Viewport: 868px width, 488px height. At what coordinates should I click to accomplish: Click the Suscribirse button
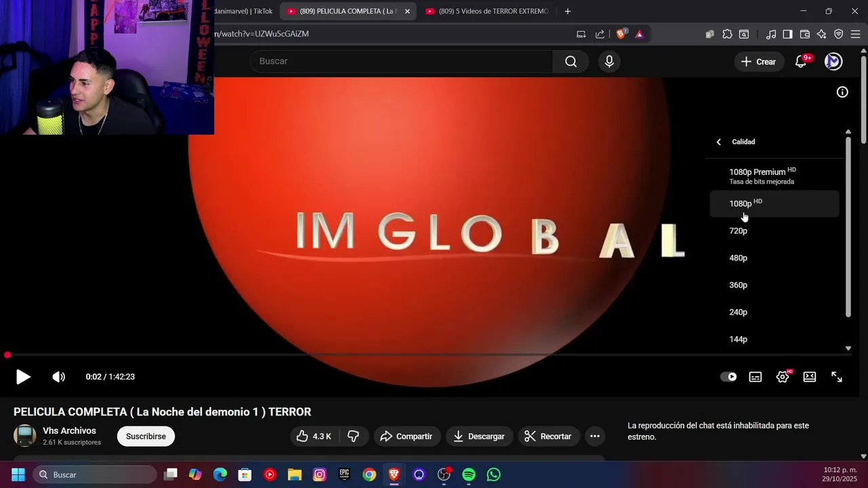(146, 436)
